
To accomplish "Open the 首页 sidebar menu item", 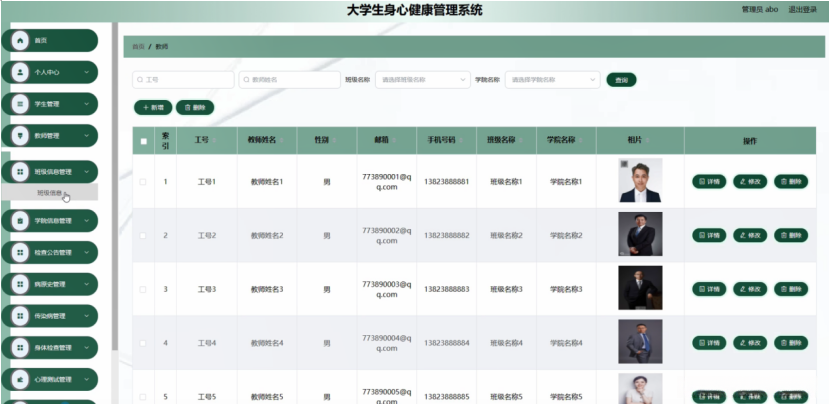I will [x=49, y=40].
